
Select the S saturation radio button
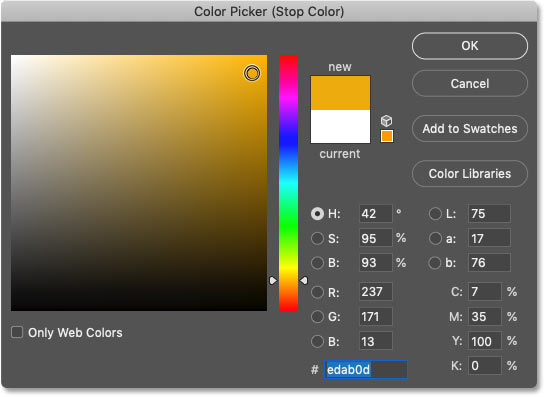317,238
